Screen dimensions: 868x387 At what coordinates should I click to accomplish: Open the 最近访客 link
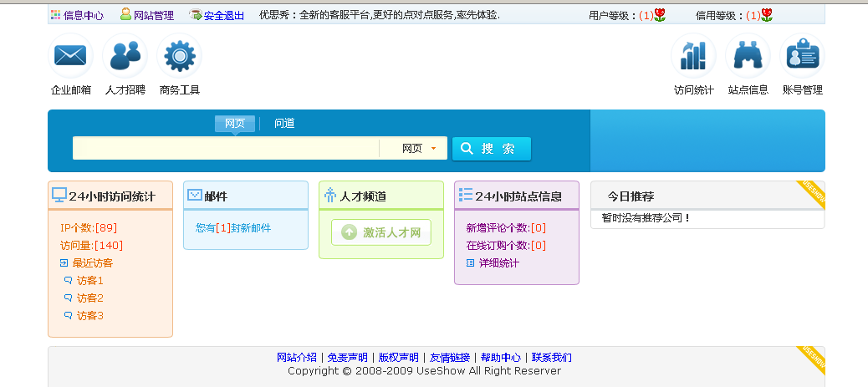point(93,263)
